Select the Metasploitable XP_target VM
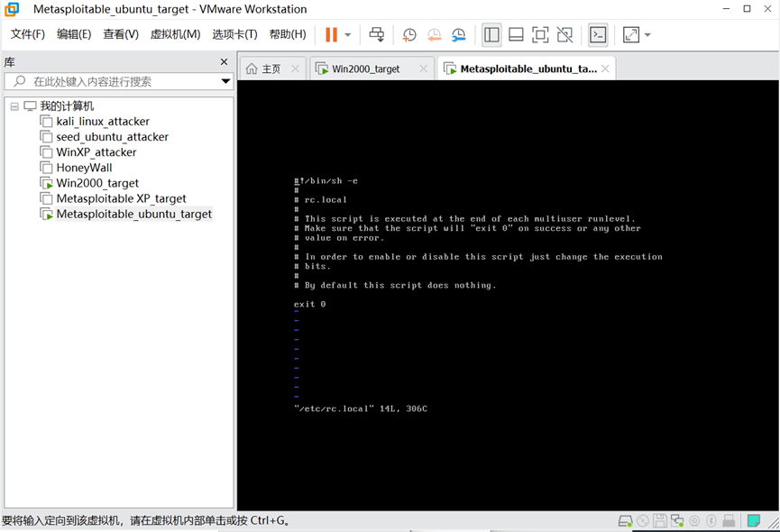Screen dimensions: 780x532 (122, 198)
